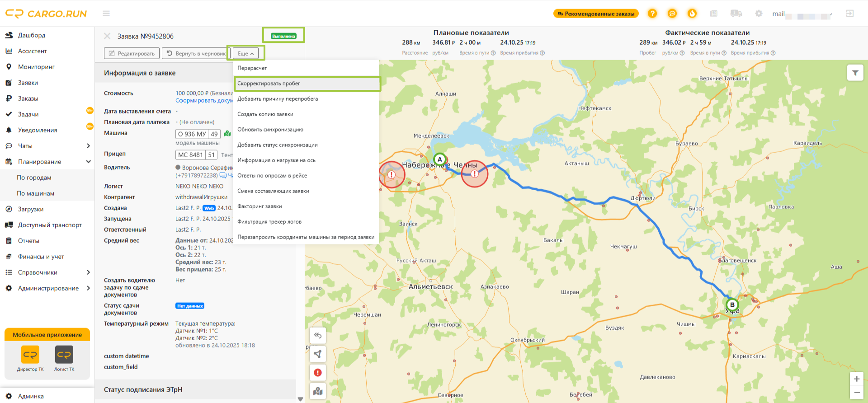Click Вернуть в черновик button
This screenshot has width=868, height=403.
point(196,53)
